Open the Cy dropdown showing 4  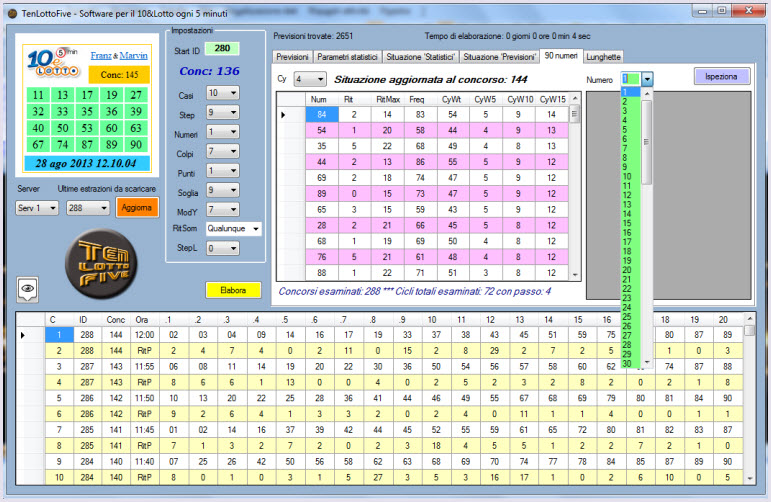(x=310, y=79)
